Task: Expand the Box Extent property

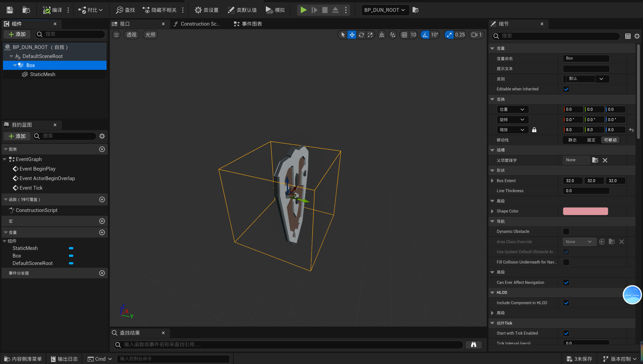Action: [x=492, y=181]
